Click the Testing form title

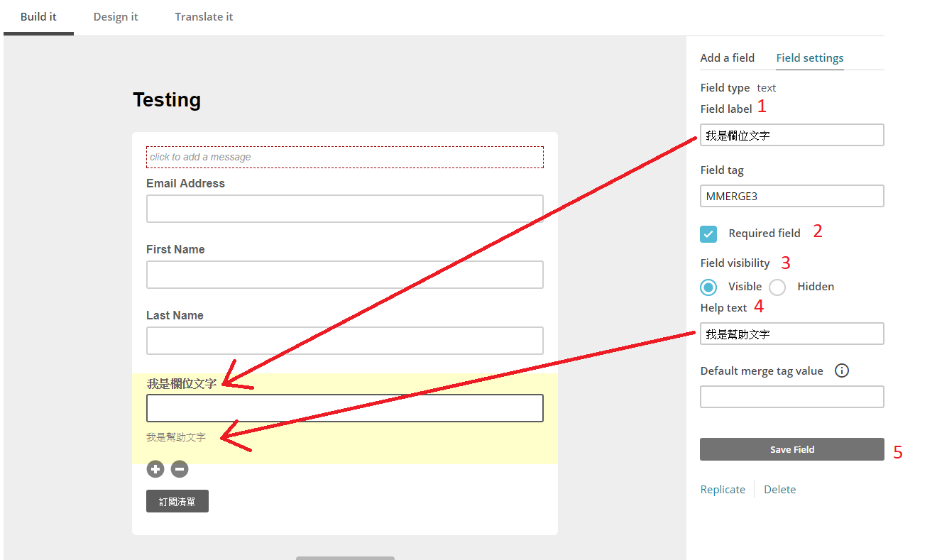click(x=167, y=100)
